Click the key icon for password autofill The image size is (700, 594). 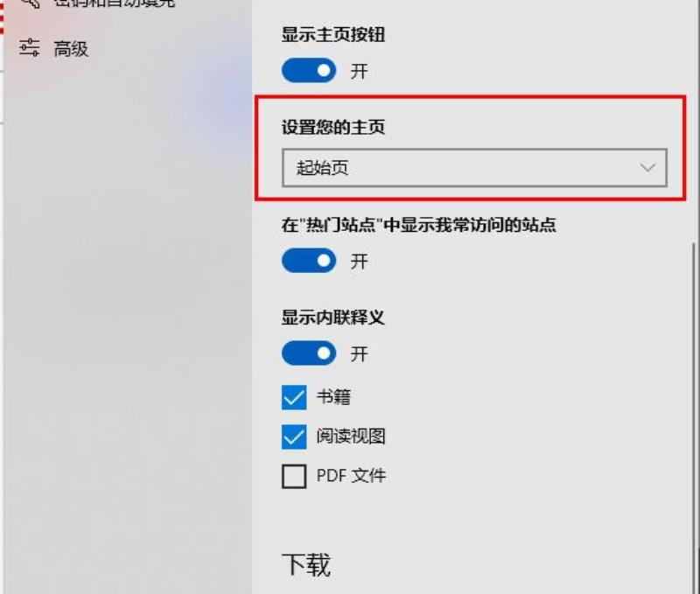coord(31,3)
